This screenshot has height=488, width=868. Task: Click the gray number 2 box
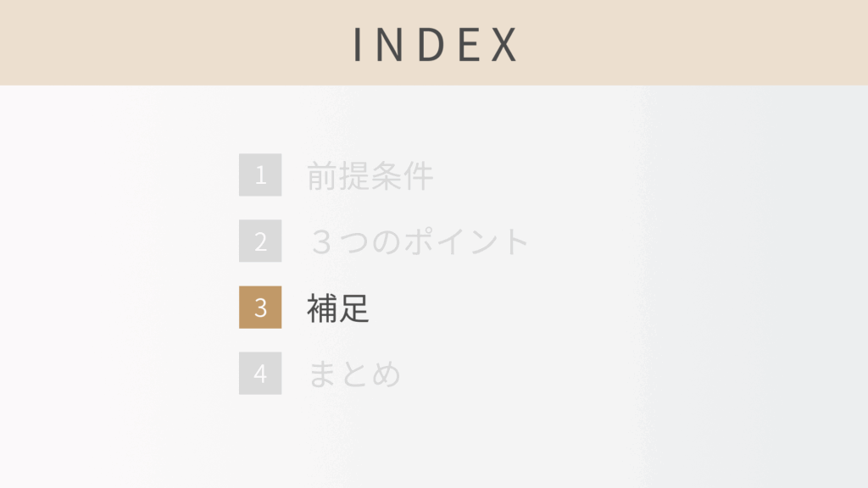point(260,241)
